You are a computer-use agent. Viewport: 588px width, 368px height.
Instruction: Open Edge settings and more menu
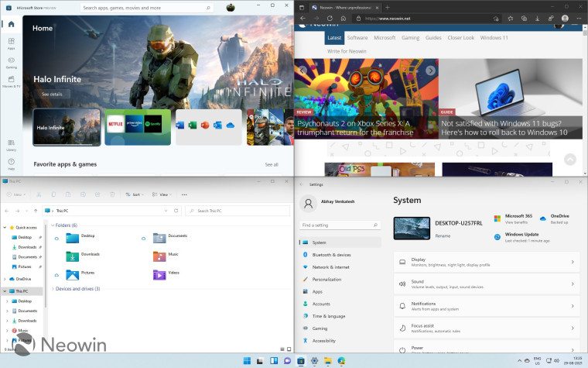coord(579,19)
